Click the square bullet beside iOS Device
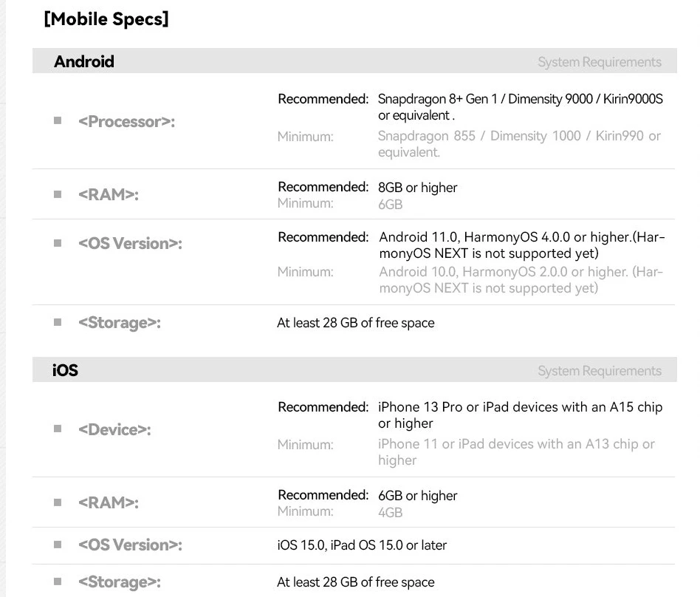This screenshot has width=700, height=597. (x=58, y=429)
